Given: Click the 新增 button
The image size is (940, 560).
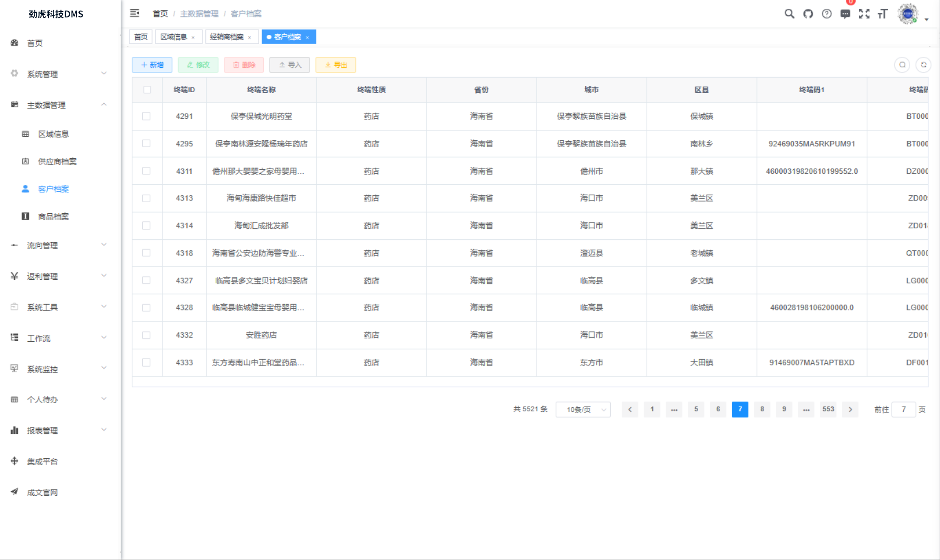Looking at the screenshot, I should tap(152, 65).
